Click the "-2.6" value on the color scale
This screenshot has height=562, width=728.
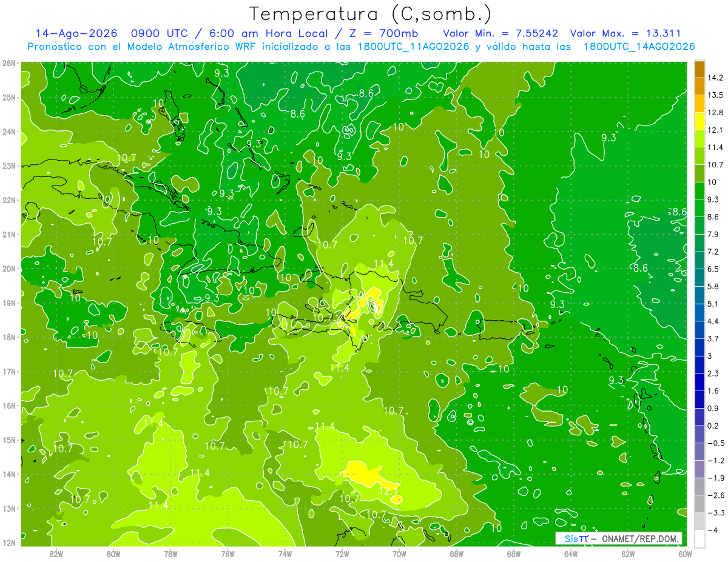(716, 495)
